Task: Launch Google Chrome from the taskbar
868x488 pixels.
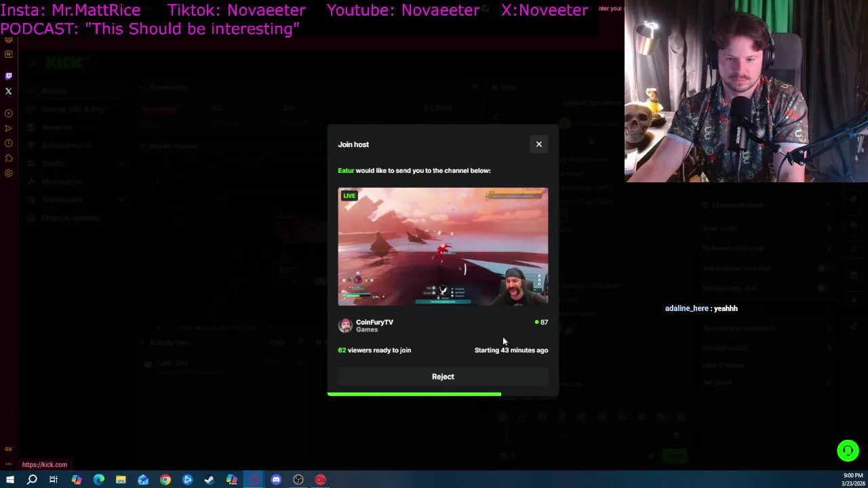Action: [165, 480]
